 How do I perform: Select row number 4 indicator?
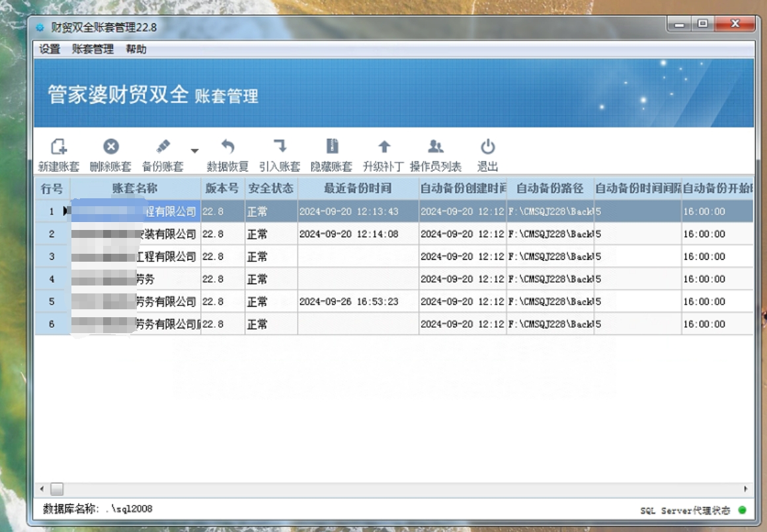(x=52, y=279)
